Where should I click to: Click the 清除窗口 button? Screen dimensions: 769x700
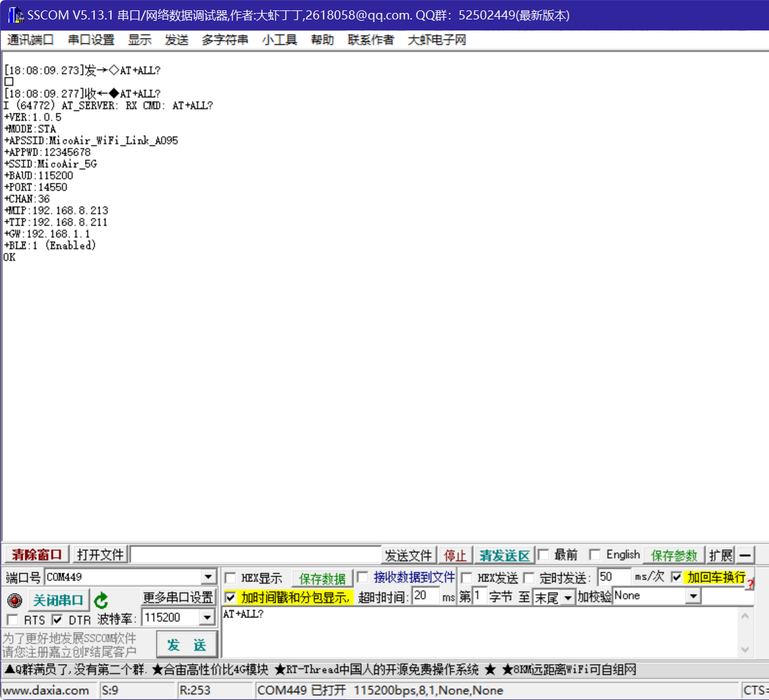(x=37, y=555)
